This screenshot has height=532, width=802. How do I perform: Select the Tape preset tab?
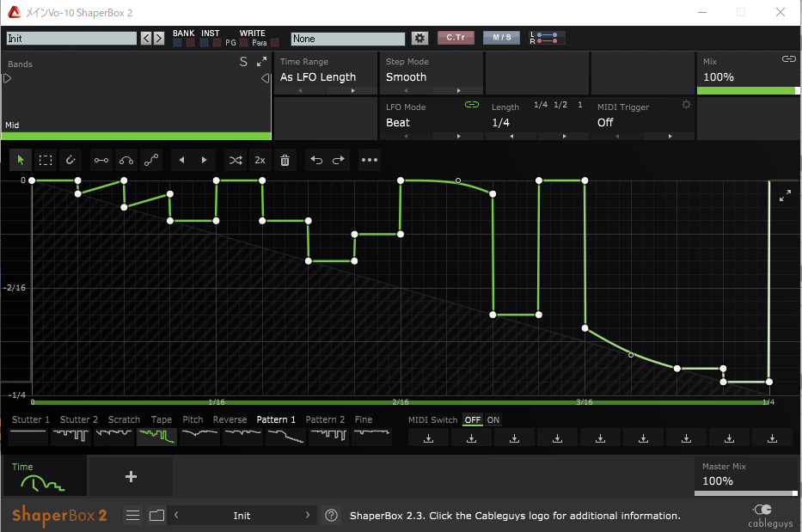coord(161,419)
